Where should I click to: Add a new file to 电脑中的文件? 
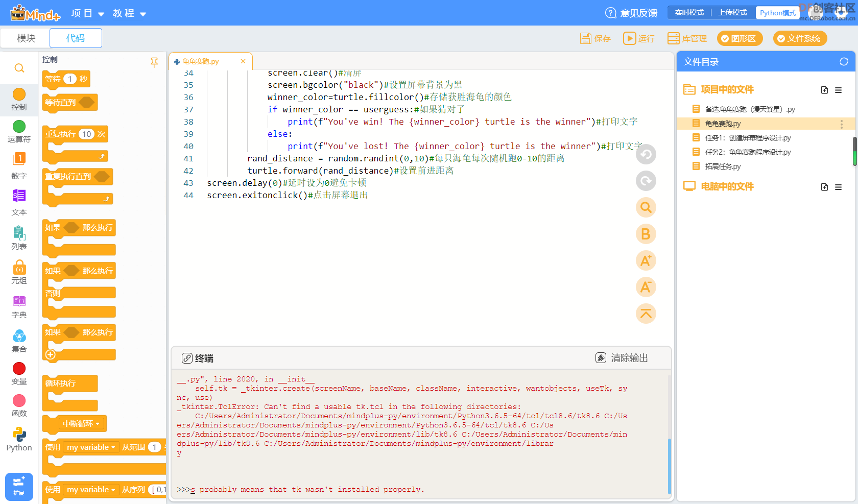click(x=824, y=187)
